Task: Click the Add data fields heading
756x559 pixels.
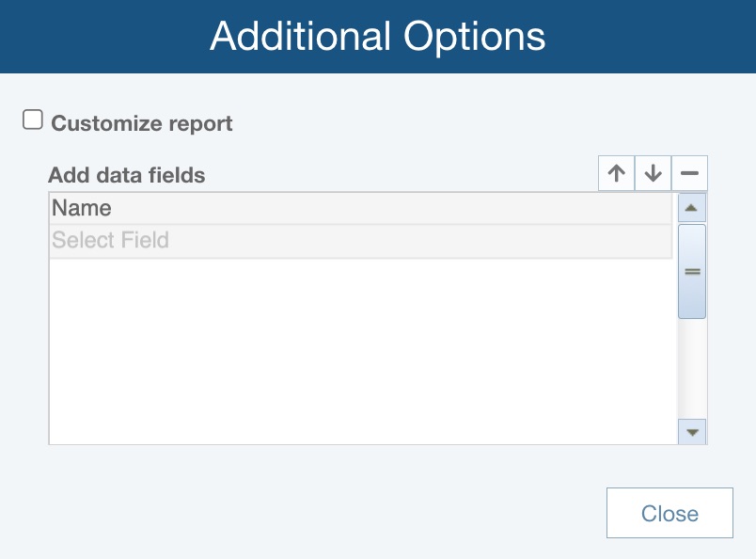Action: 127,175
